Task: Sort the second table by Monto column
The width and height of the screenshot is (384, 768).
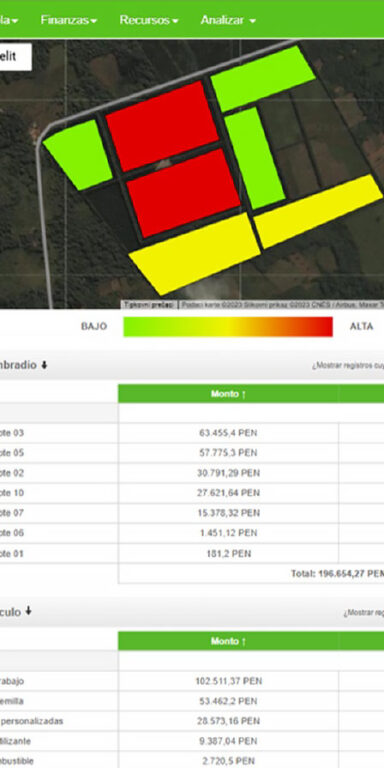Action: [228, 641]
